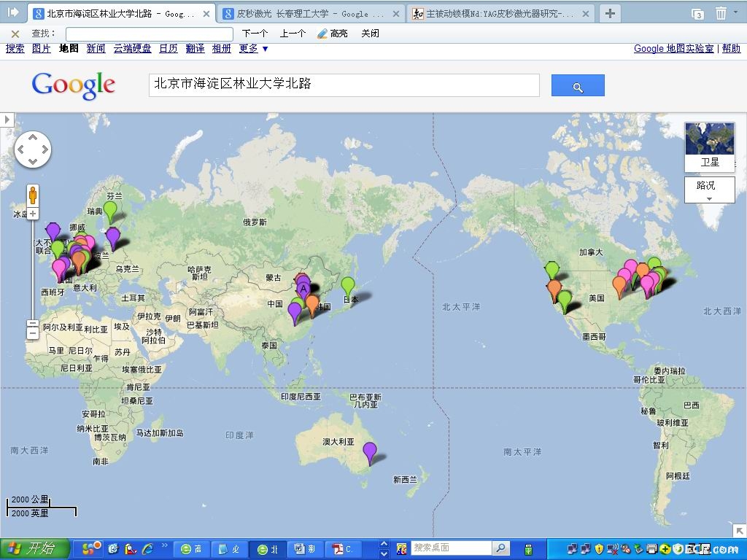This screenshot has height=560, width=747.
Task: Click the 搜索桌面 desktop search field
Action: pyautogui.click(x=451, y=548)
